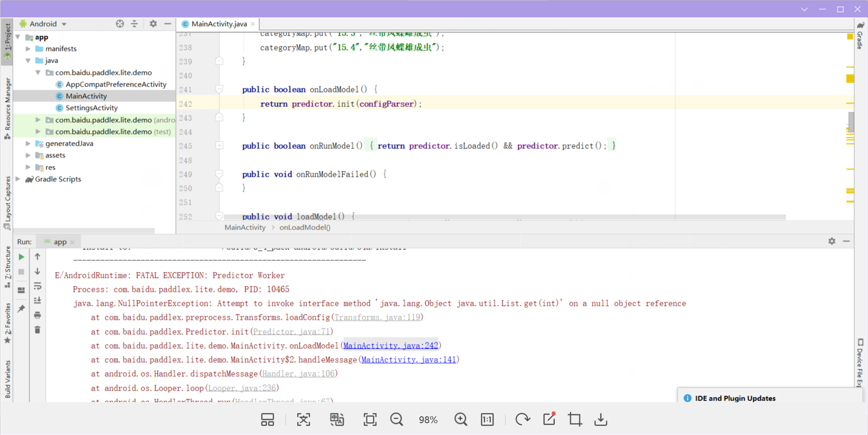Rerun the app from the Run panel
The image size is (868, 435).
click(x=21, y=257)
